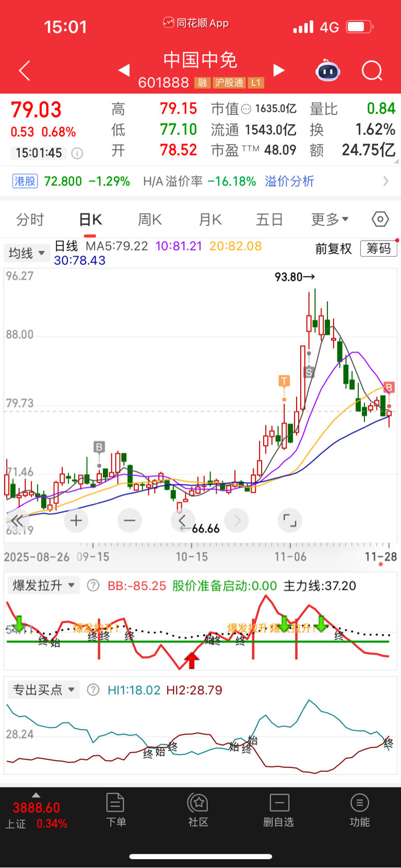Screen dimensions: 401x868
Task: Switch to 分时 tab
Action: (30, 219)
